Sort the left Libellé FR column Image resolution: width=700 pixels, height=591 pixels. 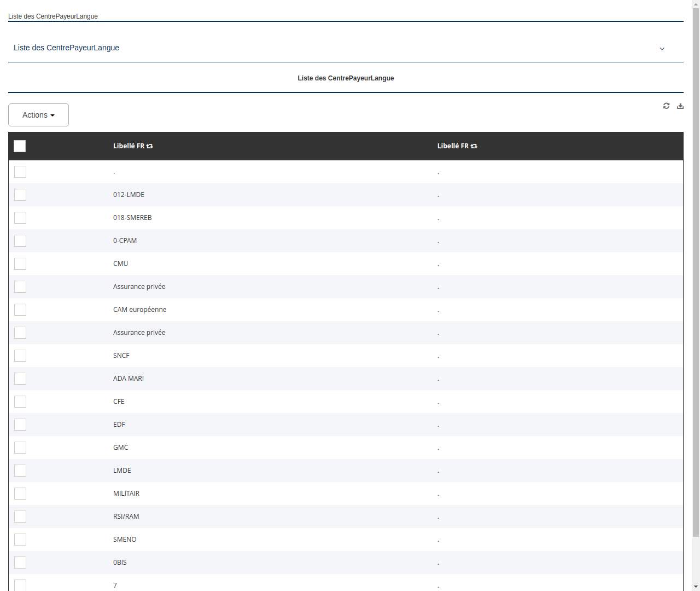(150, 146)
